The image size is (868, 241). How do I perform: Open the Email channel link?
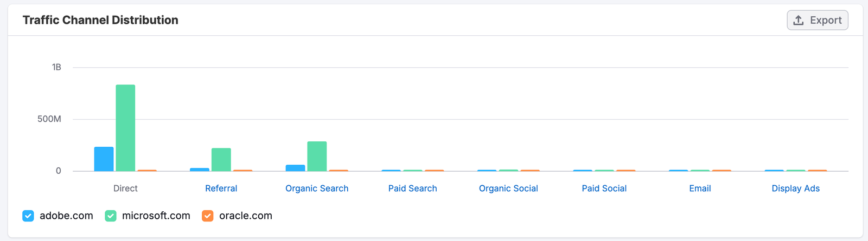point(700,188)
